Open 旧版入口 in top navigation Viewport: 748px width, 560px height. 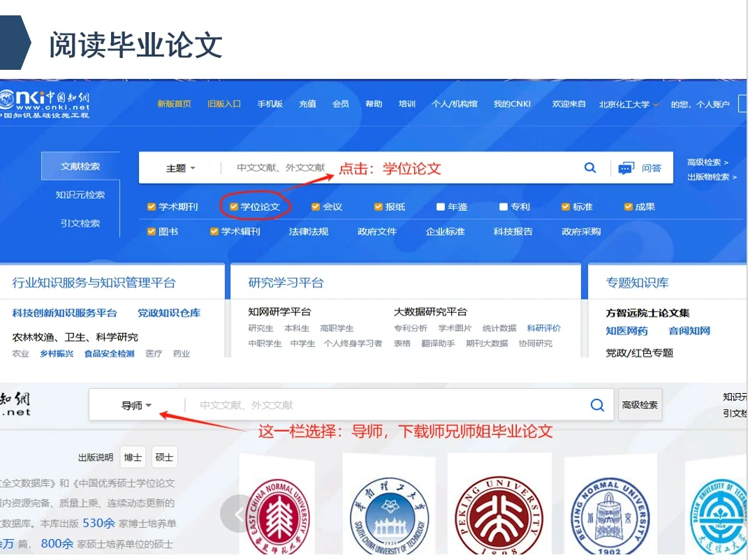(223, 104)
